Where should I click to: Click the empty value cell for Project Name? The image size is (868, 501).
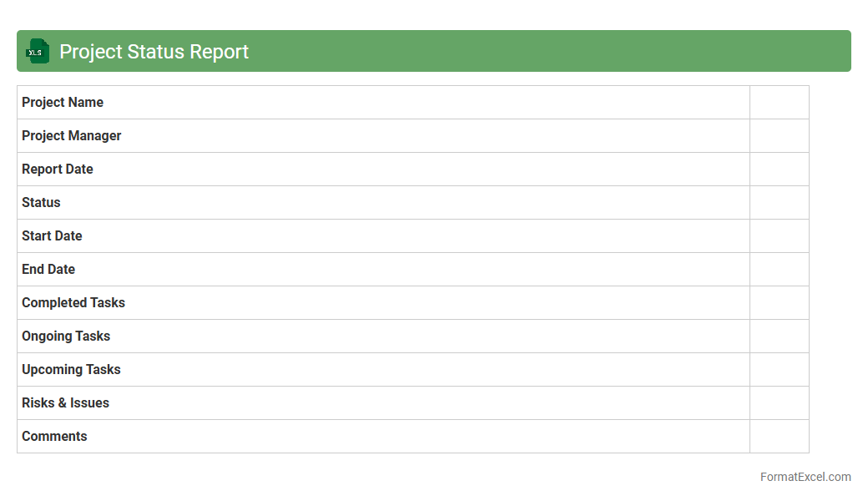[x=779, y=103]
